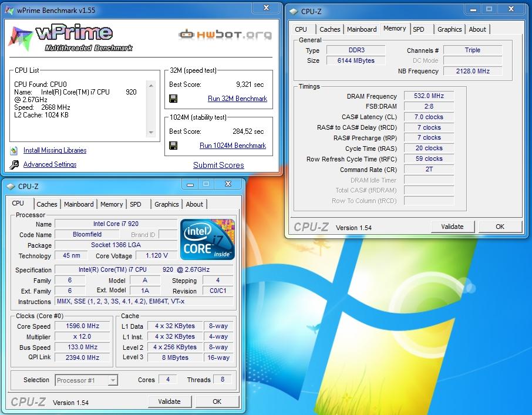Open Caches tab in lower CPU-Z window
Viewport: 532px width, 415px height.
(47, 204)
